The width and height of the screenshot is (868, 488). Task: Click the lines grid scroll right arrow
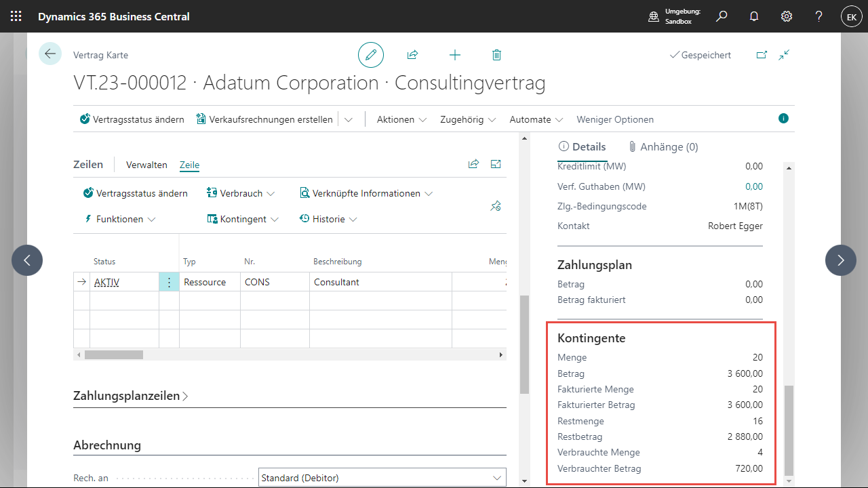[502, 354]
